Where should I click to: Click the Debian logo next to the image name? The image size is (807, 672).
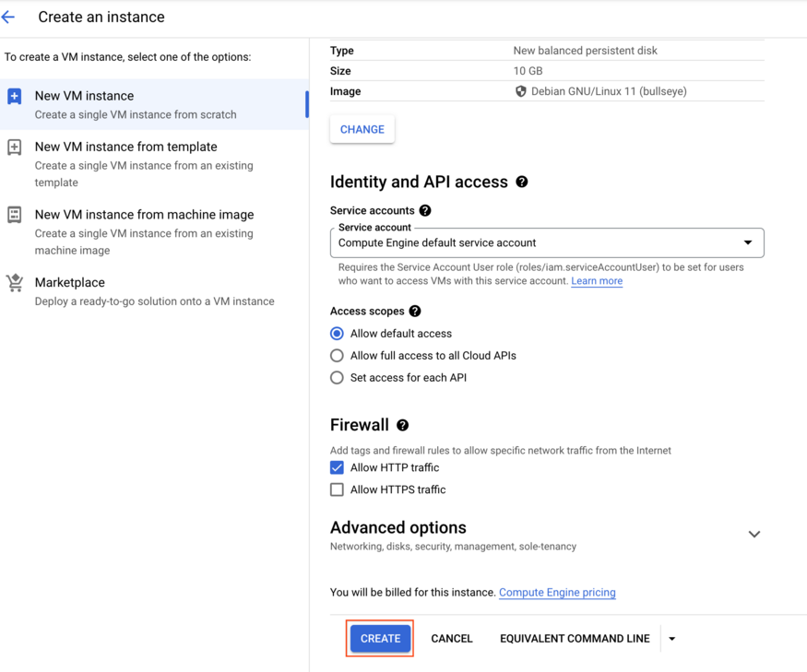click(x=520, y=90)
